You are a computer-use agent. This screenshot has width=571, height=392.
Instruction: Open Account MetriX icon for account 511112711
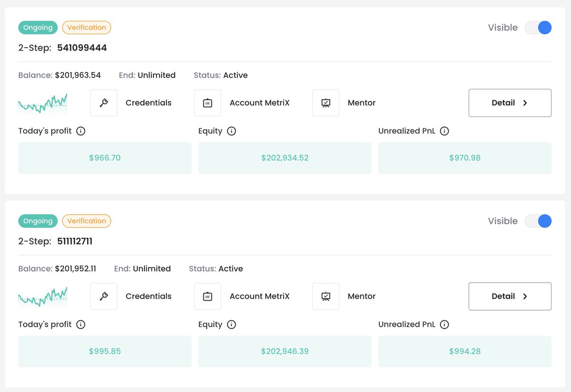coord(207,296)
